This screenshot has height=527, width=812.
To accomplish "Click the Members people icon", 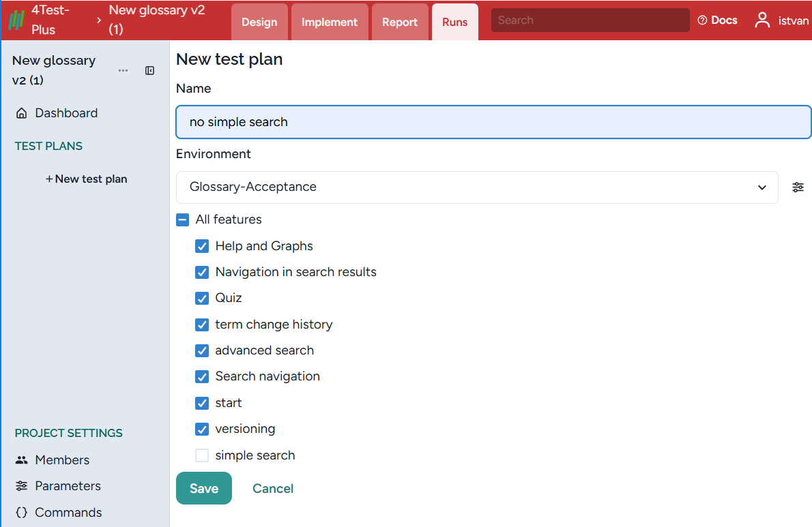I will pos(22,460).
